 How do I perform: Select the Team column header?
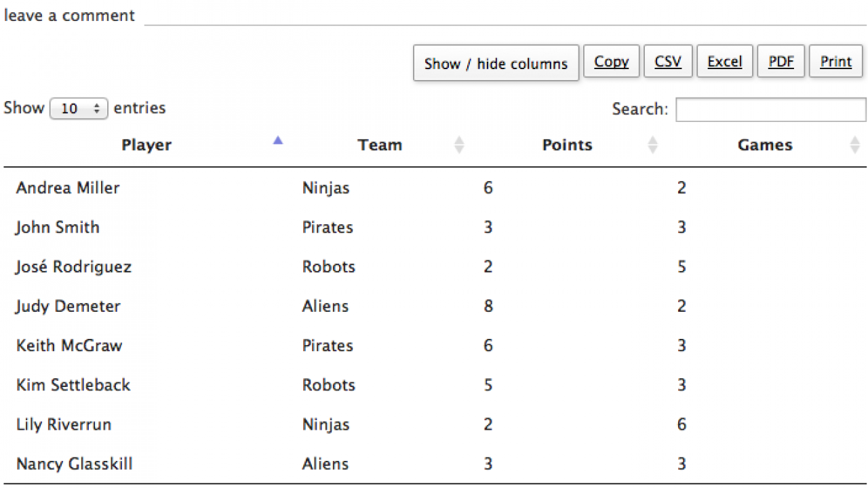(380, 145)
